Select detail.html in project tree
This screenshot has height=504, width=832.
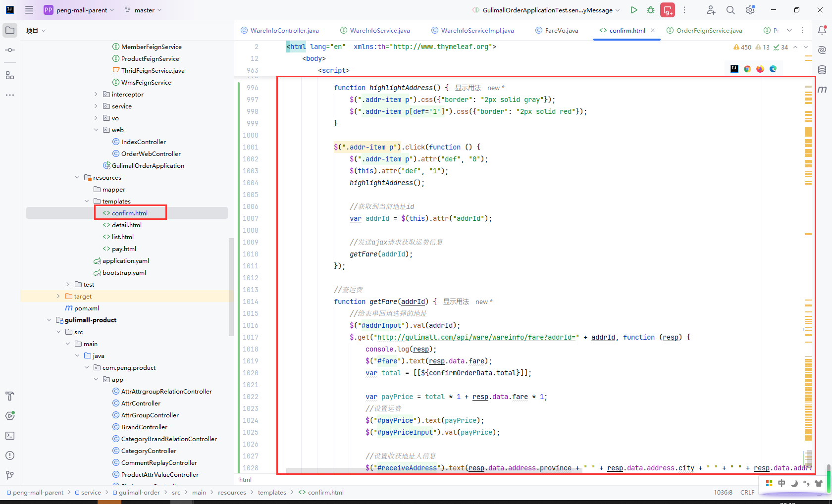[x=126, y=225]
